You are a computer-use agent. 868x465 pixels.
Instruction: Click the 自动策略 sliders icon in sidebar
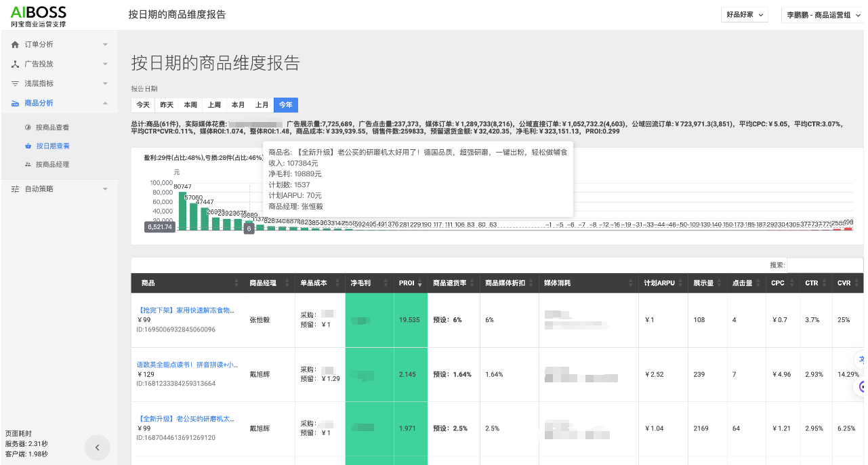[x=15, y=189]
